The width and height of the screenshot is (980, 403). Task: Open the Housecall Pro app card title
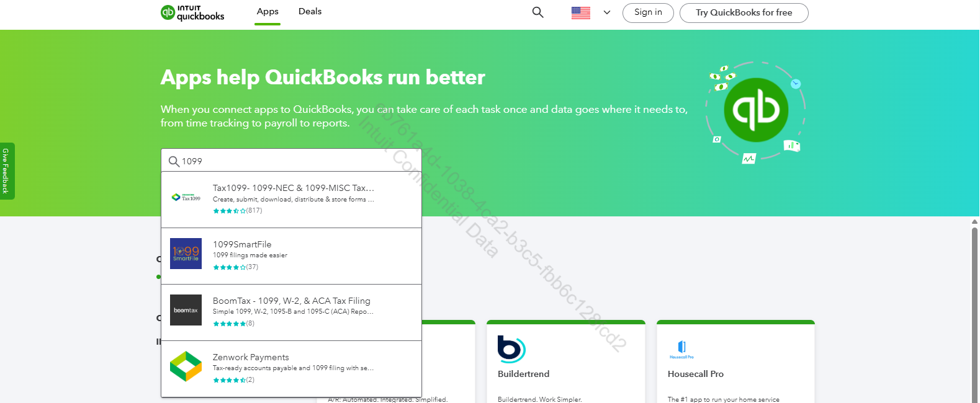pos(696,374)
